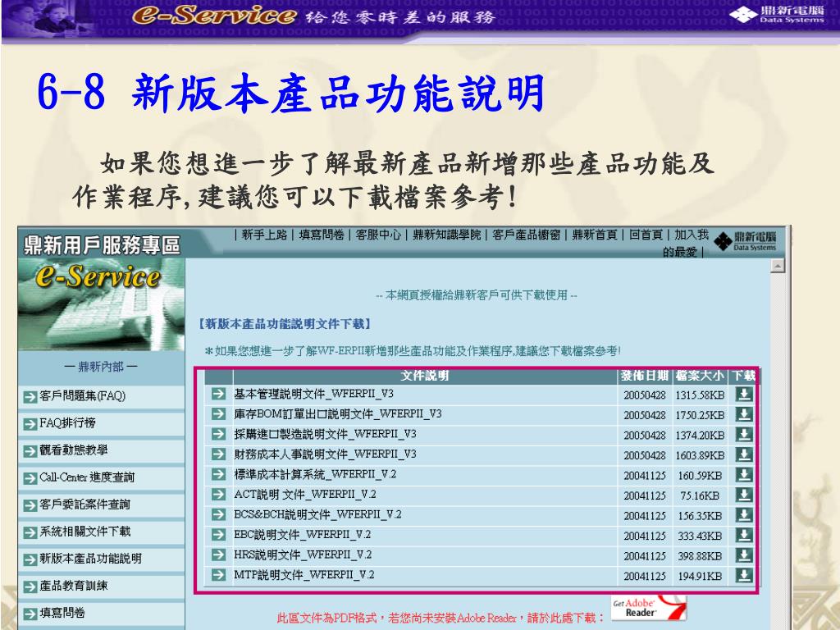Click the arrow icon beside 產品教育訓練

pyautogui.click(x=30, y=587)
